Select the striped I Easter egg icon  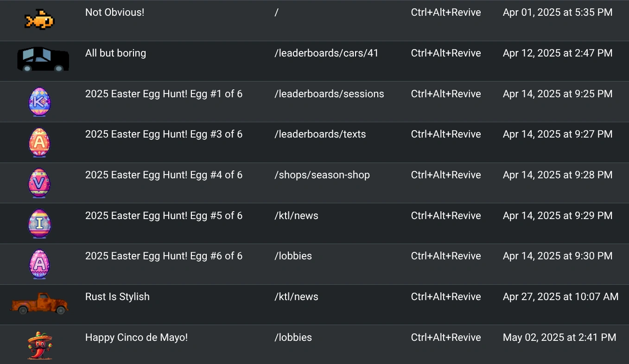tap(39, 224)
